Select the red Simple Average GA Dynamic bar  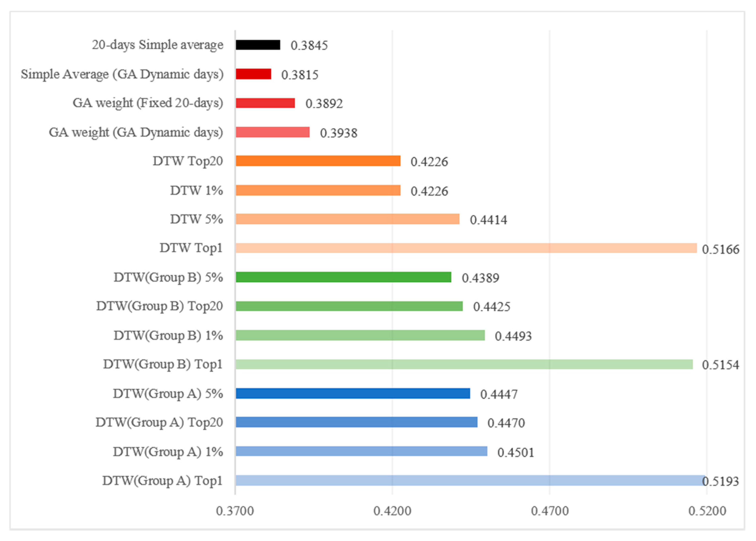253,74
